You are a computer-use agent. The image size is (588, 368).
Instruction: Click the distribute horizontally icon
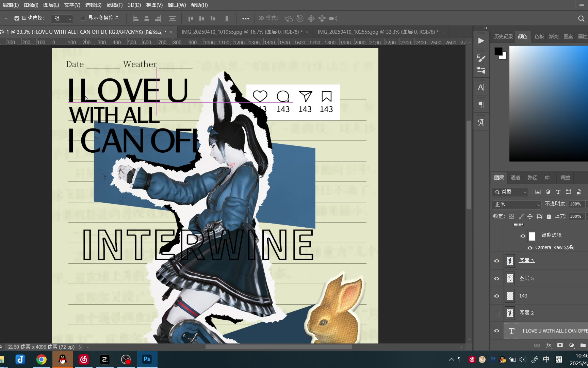click(x=227, y=18)
